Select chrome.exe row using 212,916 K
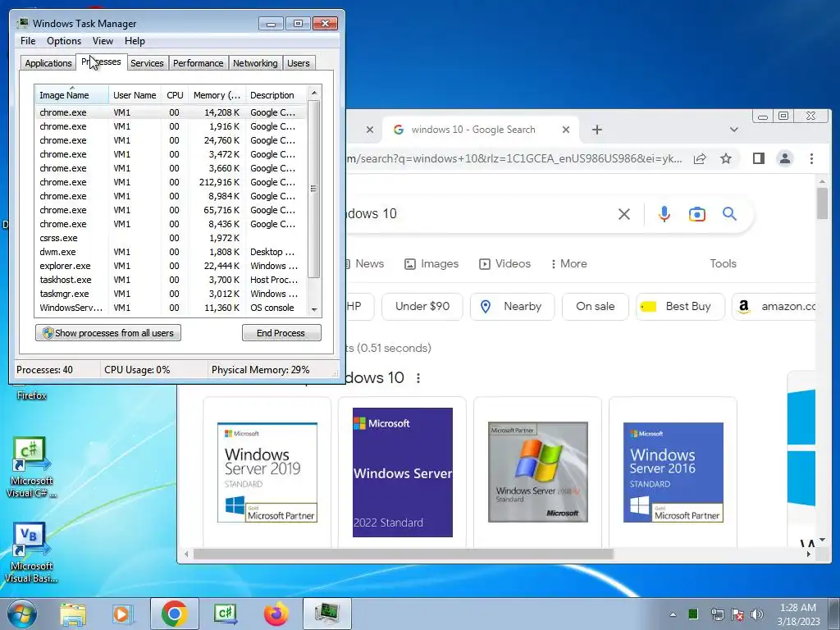The width and height of the screenshot is (840, 630). (x=171, y=182)
